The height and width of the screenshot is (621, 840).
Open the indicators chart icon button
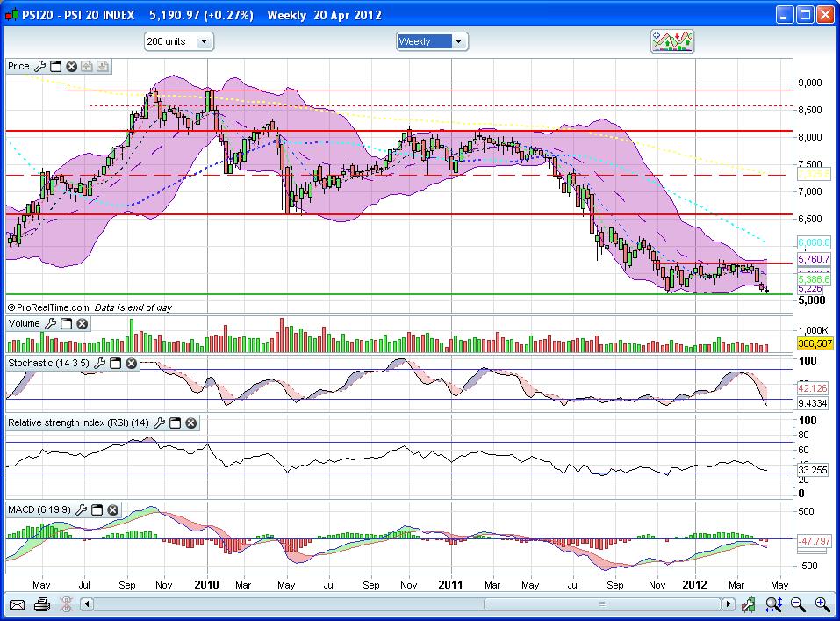coord(673,41)
